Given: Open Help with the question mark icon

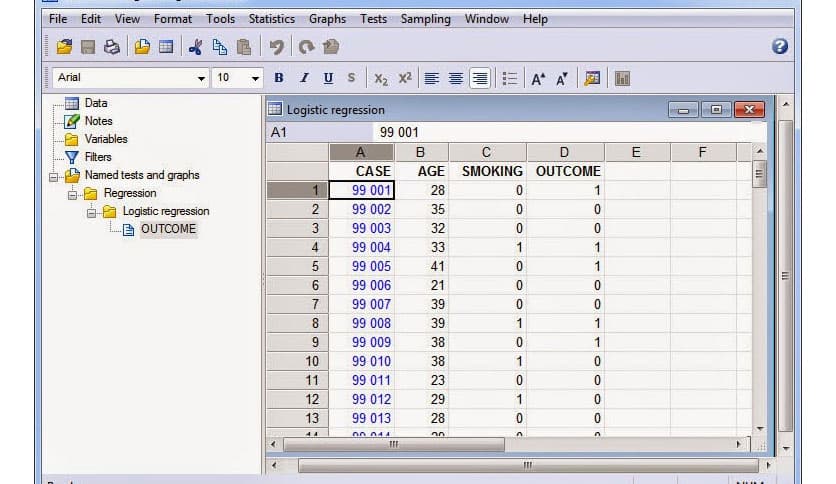Looking at the screenshot, I should point(779,46).
